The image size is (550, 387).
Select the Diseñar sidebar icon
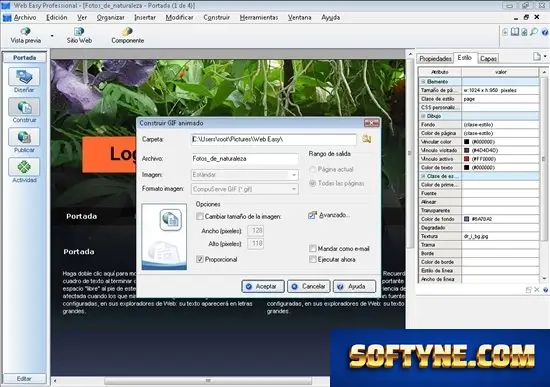[x=24, y=76]
